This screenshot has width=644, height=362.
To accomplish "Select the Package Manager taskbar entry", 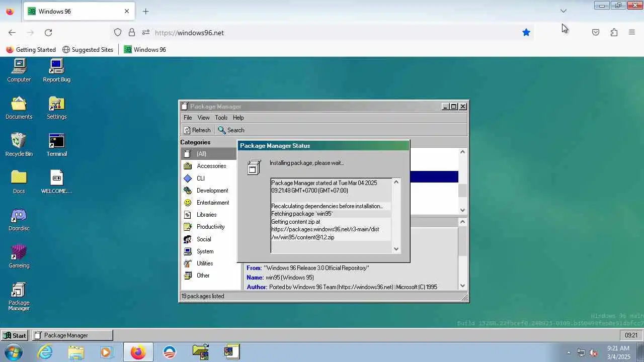I will coord(72,335).
